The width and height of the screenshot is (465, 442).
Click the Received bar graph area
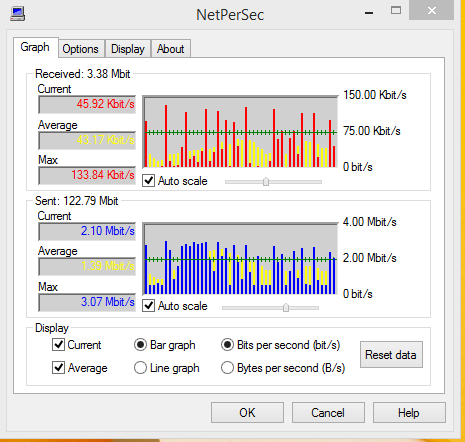[x=240, y=132]
